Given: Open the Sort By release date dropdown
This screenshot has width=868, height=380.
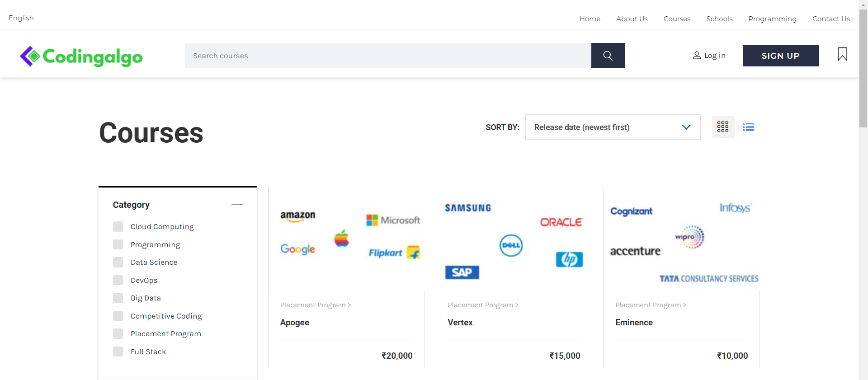Looking at the screenshot, I should tap(612, 127).
